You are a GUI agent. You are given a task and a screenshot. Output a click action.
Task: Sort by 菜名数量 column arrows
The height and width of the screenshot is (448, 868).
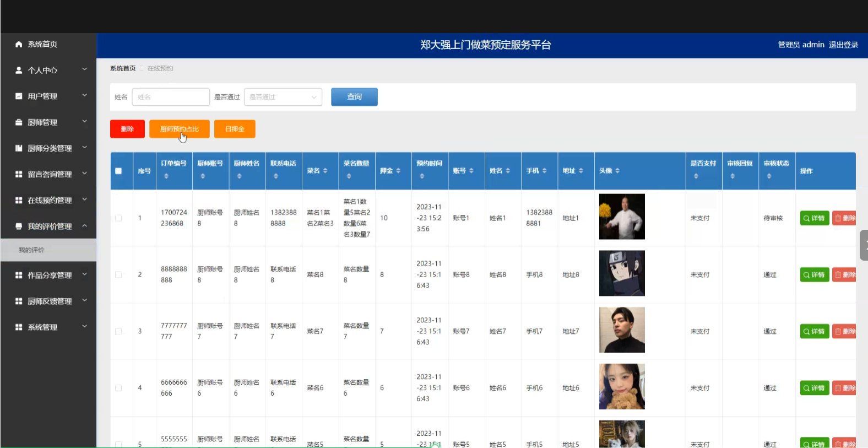pos(349,176)
